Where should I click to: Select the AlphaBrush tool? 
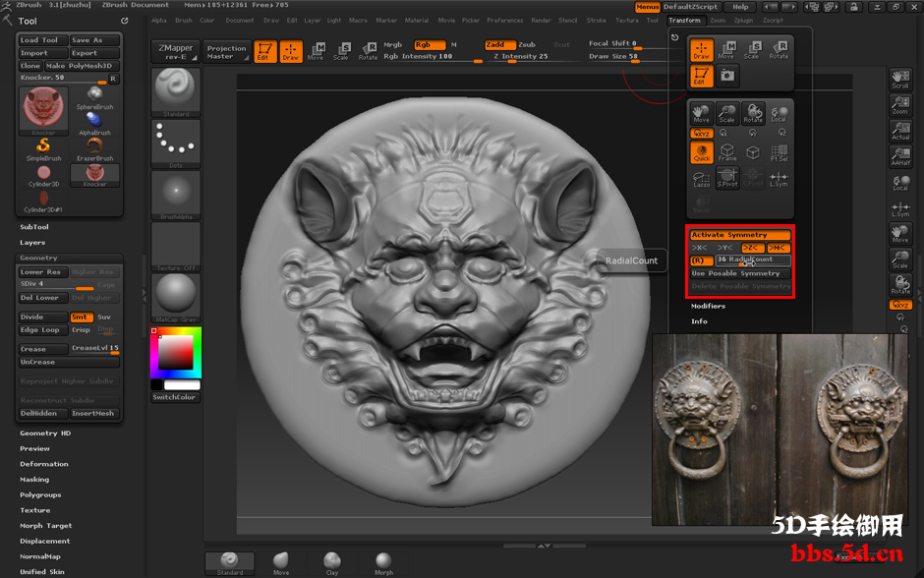click(95, 124)
